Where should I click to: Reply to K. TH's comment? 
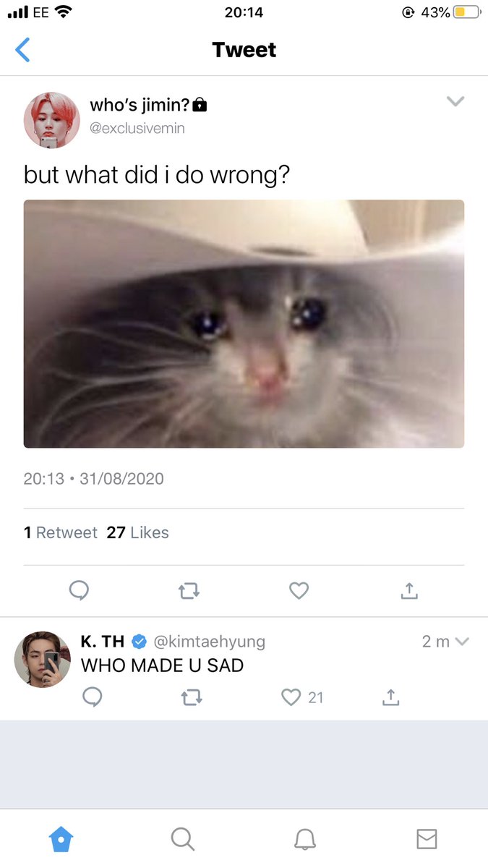click(x=92, y=697)
